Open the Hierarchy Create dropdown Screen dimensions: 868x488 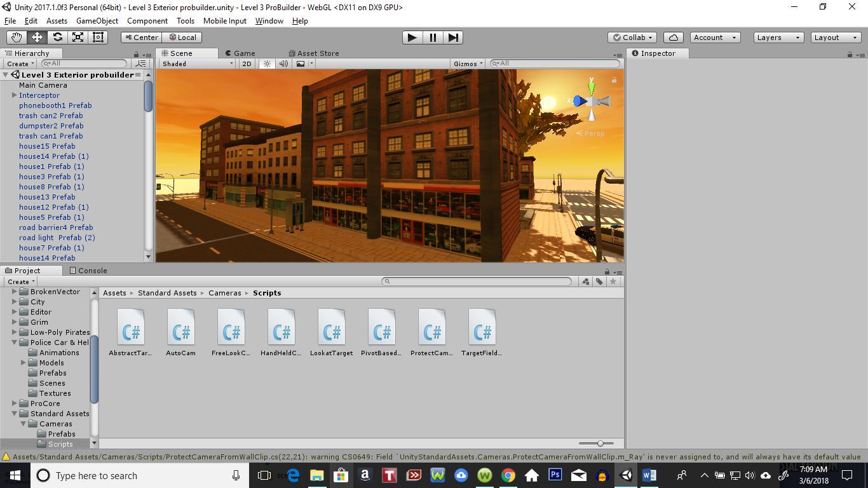click(20, 64)
